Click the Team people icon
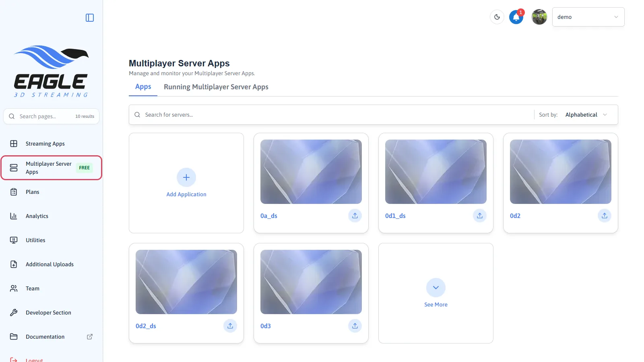 point(14,288)
